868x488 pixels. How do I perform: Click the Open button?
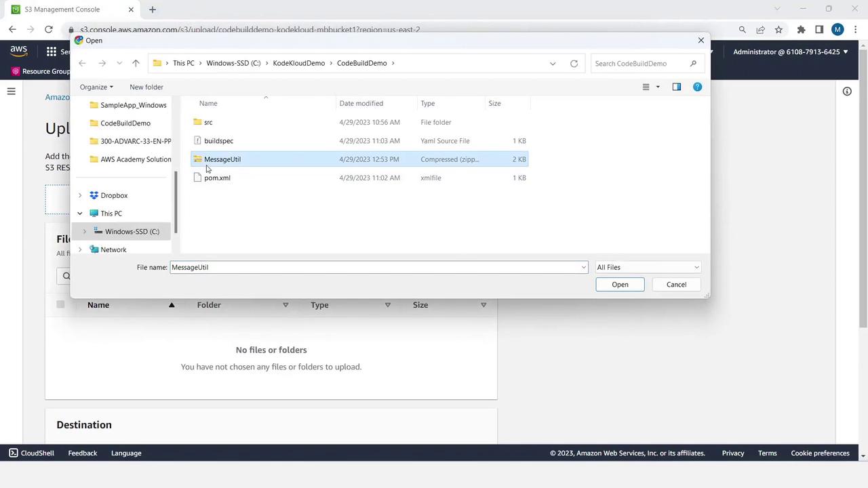tap(620, 285)
